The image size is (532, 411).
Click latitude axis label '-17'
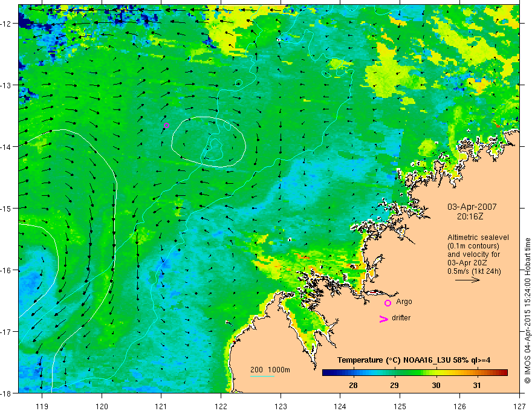[7, 332]
